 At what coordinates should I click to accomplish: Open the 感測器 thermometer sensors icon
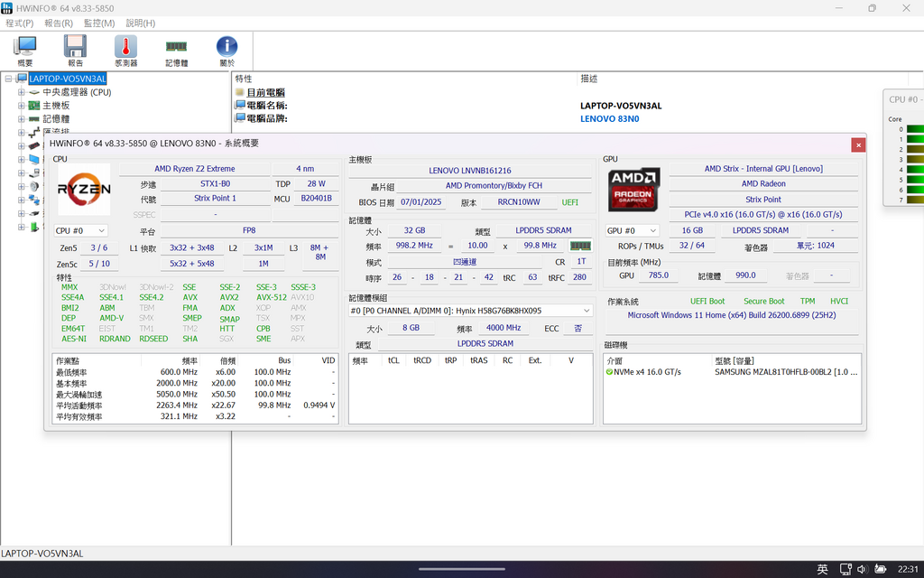(x=125, y=51)
